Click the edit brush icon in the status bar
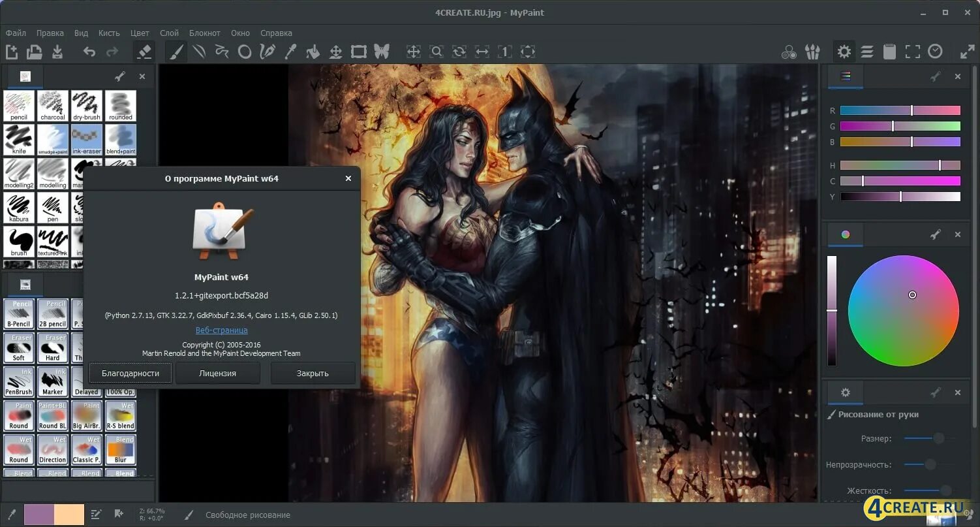This screenshot has width=980, height=527. tap(96, 515)
